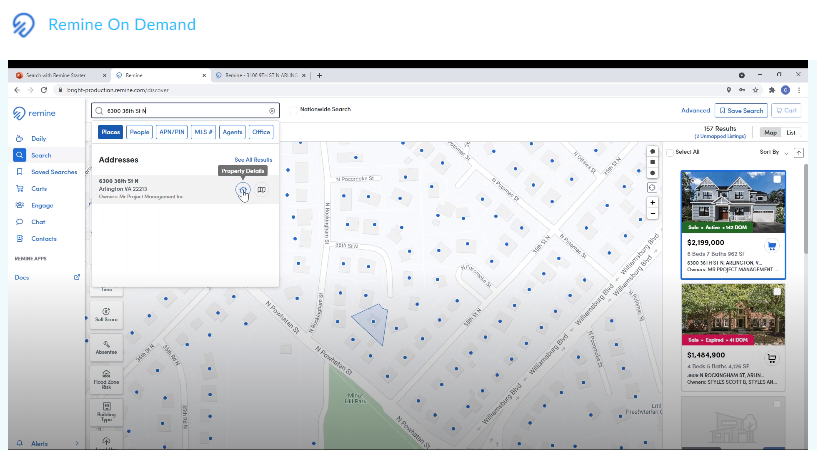Apply the Sell Score map filter
Screen dimensions: 817x450
click(106, 314)
